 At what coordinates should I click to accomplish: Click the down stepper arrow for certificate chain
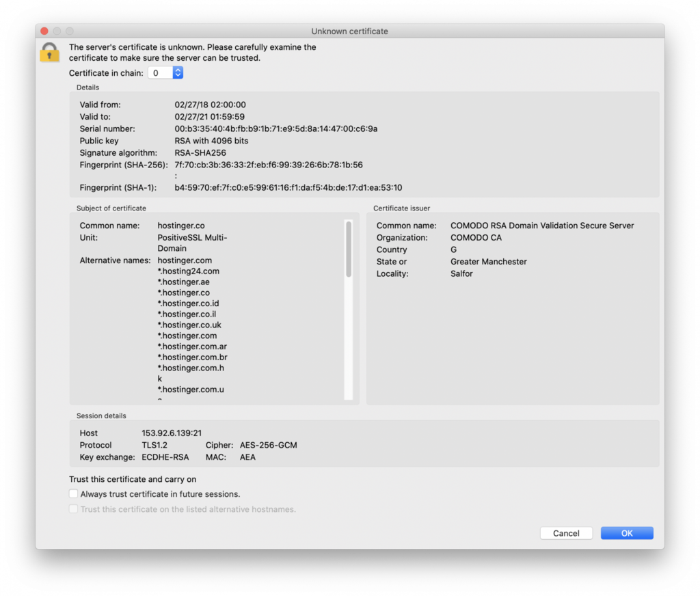click(178, 75)
